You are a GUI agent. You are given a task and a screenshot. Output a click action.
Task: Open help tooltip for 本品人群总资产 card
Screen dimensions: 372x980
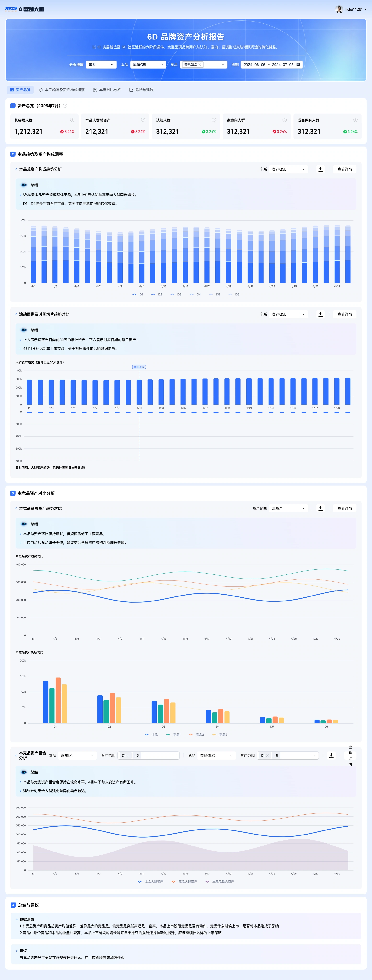tap(143, 120)
